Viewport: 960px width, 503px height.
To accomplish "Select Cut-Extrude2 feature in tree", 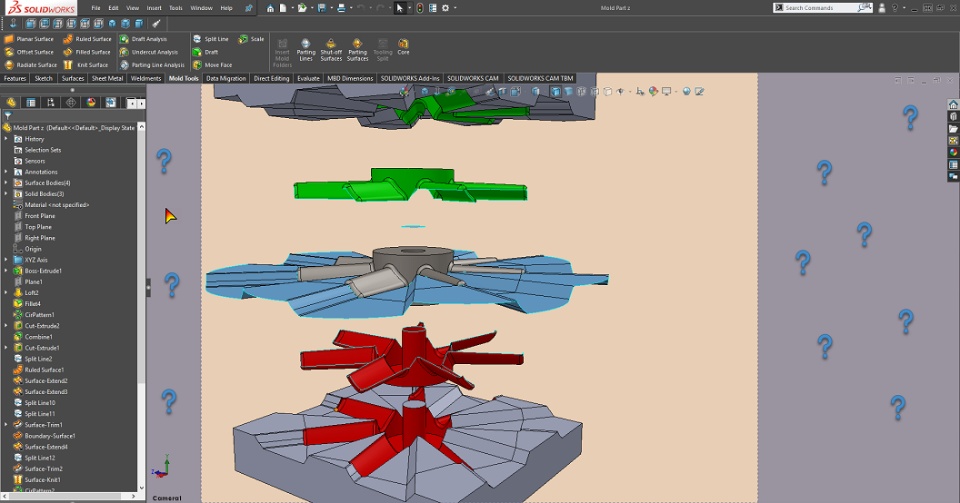I will [x=42, y=326].
